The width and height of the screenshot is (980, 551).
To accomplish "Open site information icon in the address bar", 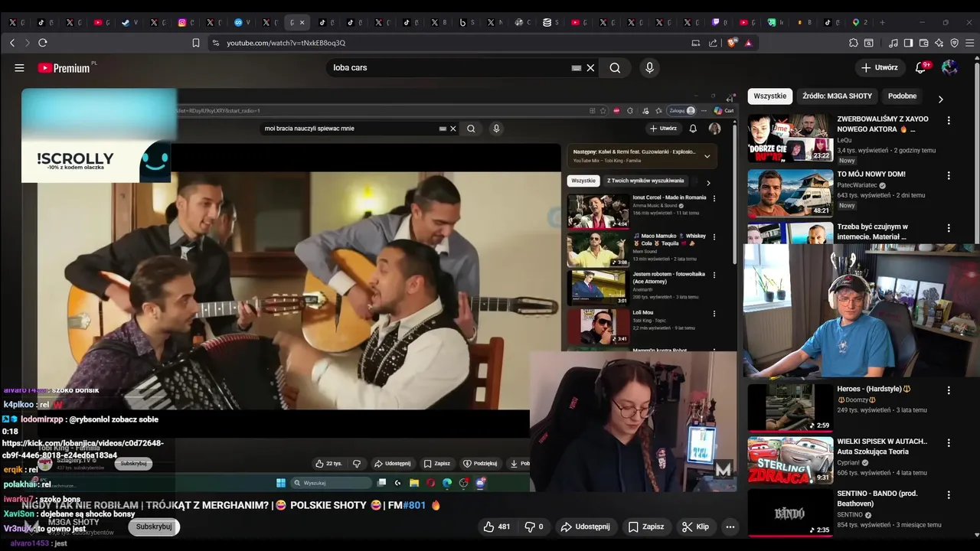I will click(216, 43).
